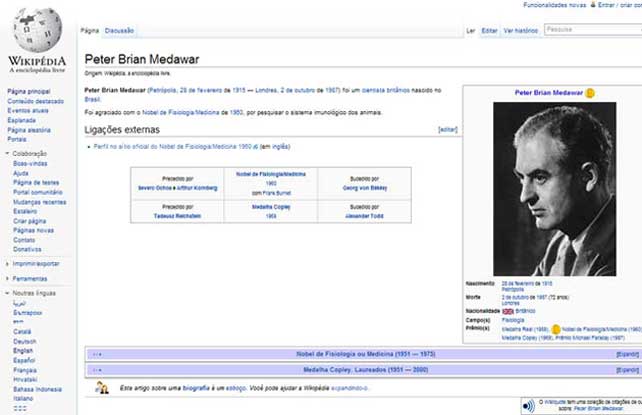Click the UK flag icon beside Britânico

point(508,311)
